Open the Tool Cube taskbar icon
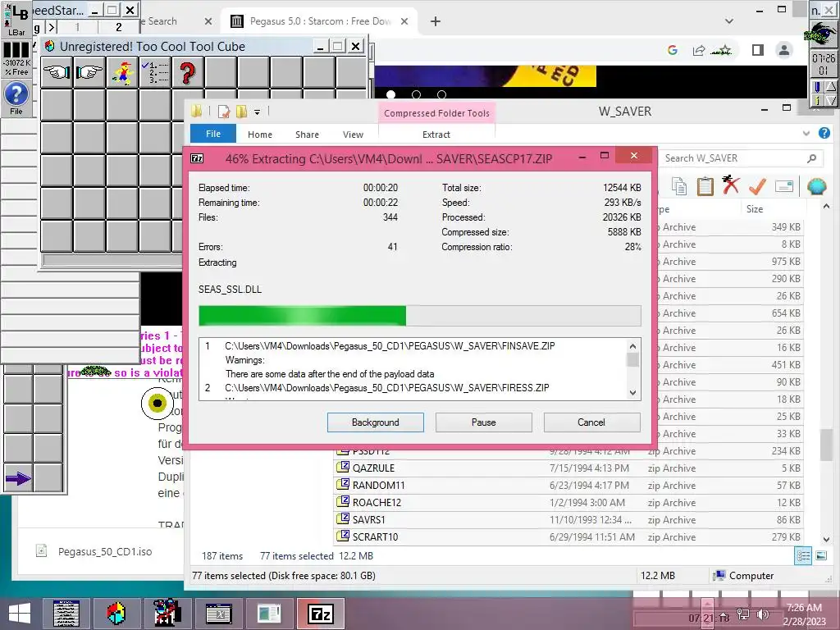The image size is (840, 630). [116, 614]
